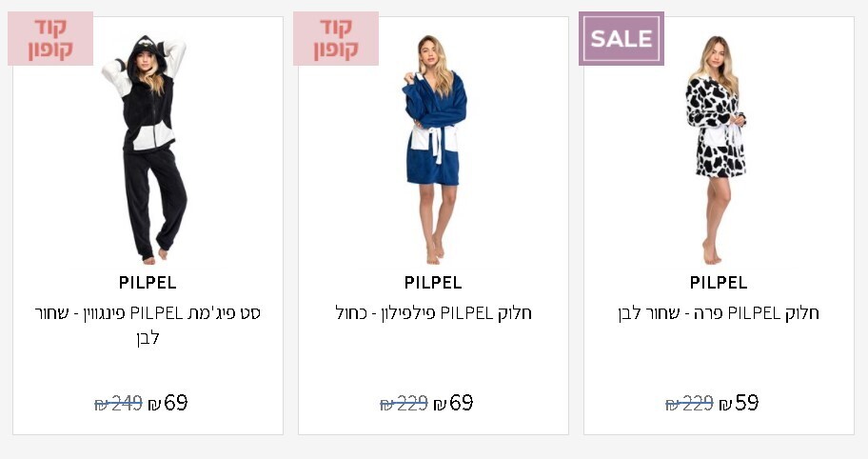Click the purple SALE badge on cow robe
The height and width of the screenshot is (459, 868).
coord(621,39)
